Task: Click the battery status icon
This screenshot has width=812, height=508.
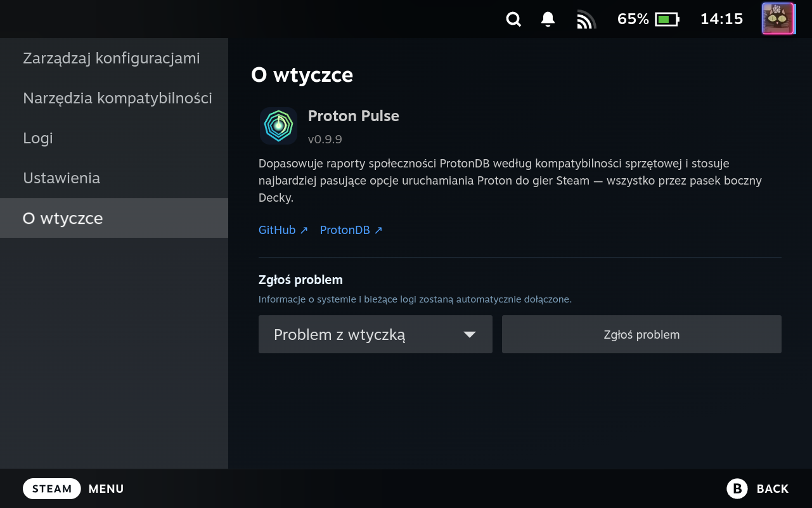Action: (x=667, y=20)
